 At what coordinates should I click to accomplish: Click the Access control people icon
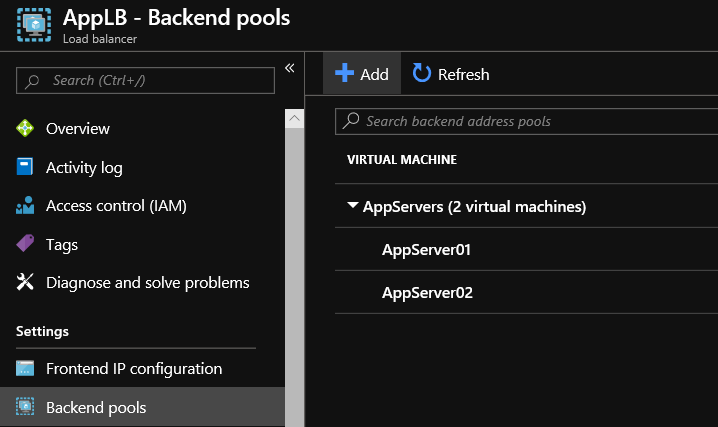tap(25, 205)
